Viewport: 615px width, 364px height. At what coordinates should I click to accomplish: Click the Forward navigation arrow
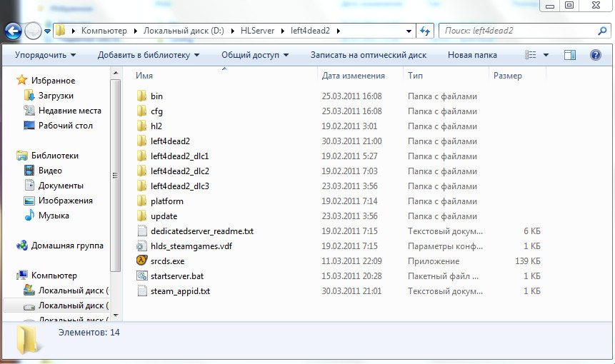click(x=33, y=31)
